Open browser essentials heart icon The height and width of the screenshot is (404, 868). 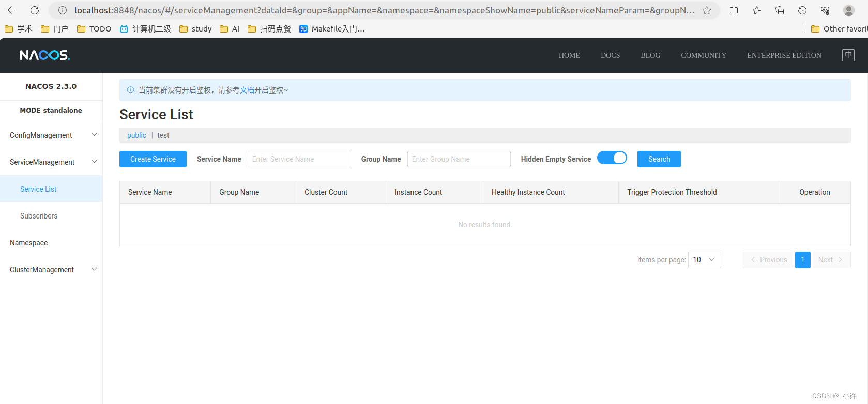pyautogui.click(x=825, y=10)
